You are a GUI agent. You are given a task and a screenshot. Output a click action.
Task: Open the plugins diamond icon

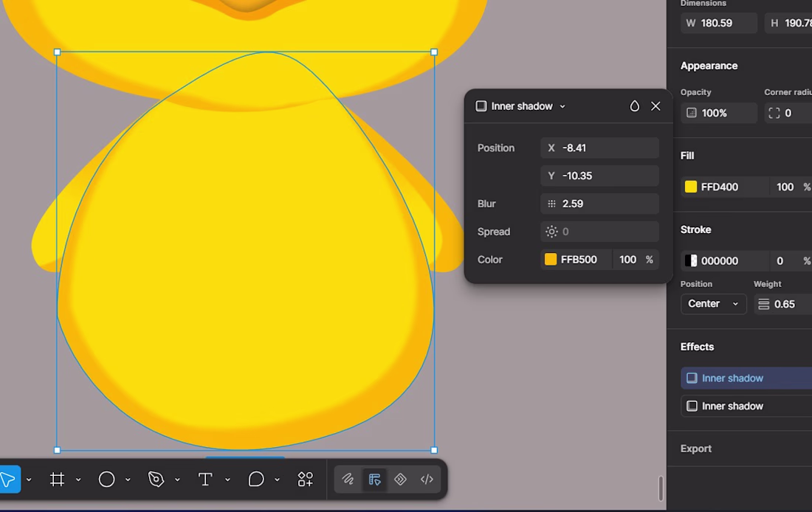pos(400,480)
